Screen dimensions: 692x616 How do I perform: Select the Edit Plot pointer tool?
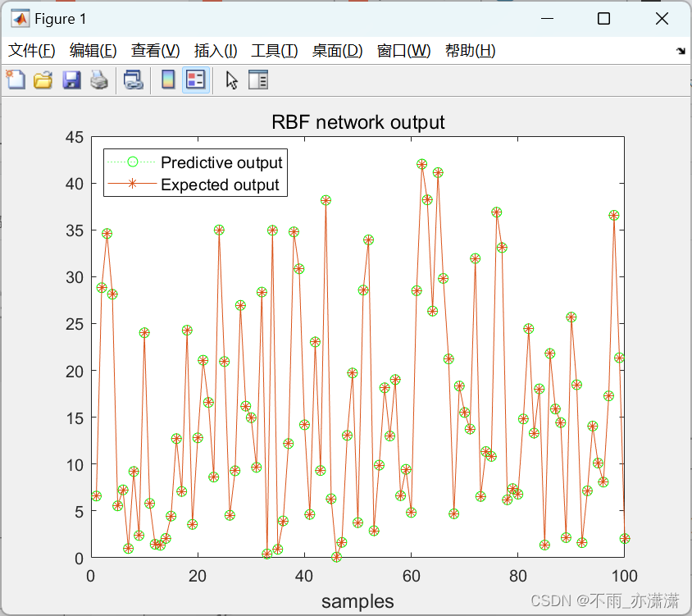pyautogui.click(x=230, y=80)
